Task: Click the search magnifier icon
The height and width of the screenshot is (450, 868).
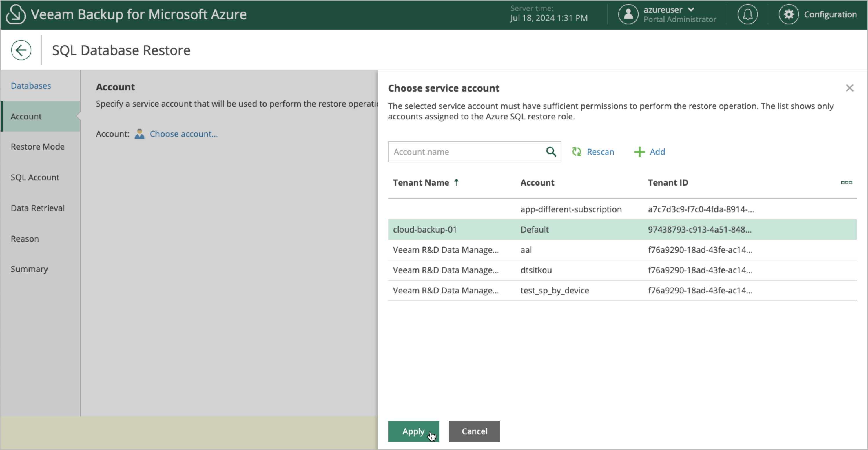Action: tap(551, 152)
